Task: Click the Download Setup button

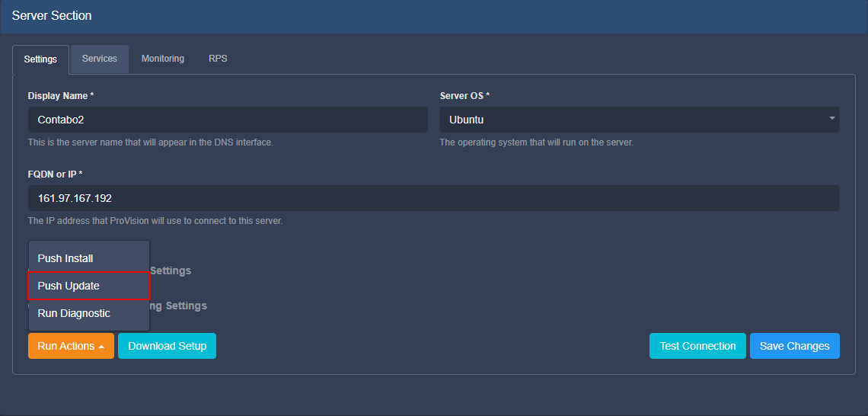Action: (167, 346)
